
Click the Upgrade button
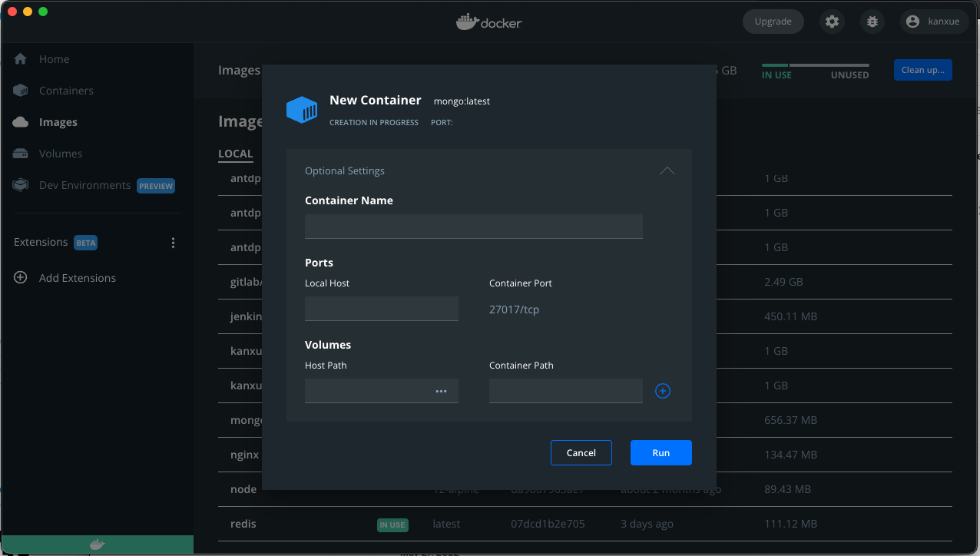(773, 22)
